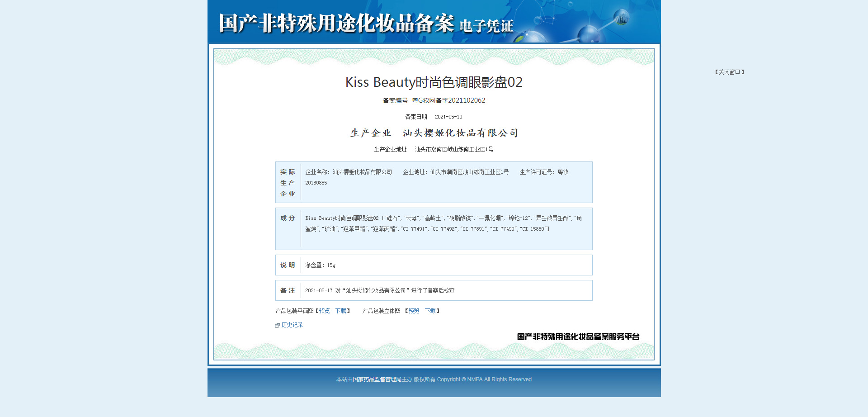Click the 国产非特殊用途化妆品备案 banner title
Viewport: 868px width, 417px height.
[x=336, y=23]
